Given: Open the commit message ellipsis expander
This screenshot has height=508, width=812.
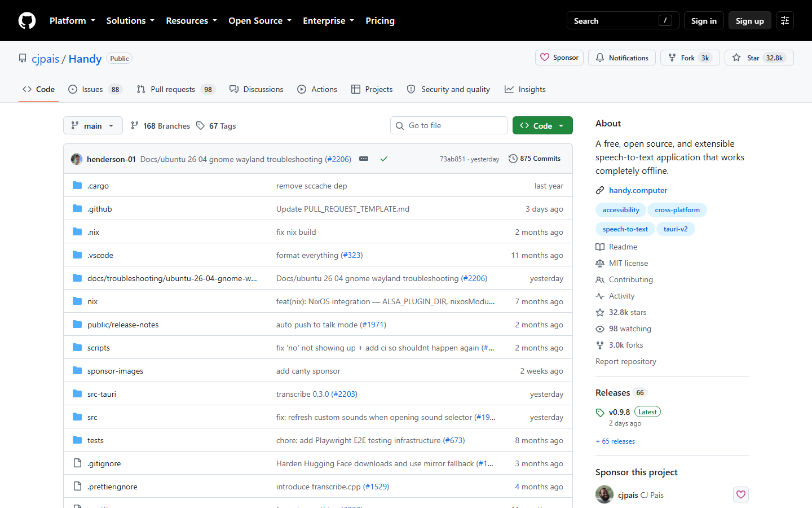Looking at the screenshot, I should [364, 159].
